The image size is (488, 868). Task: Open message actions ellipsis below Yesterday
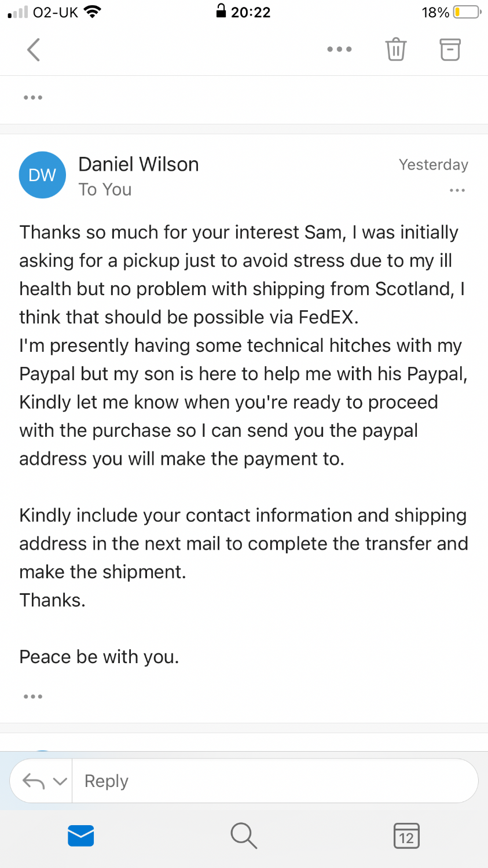coord(457,190)
